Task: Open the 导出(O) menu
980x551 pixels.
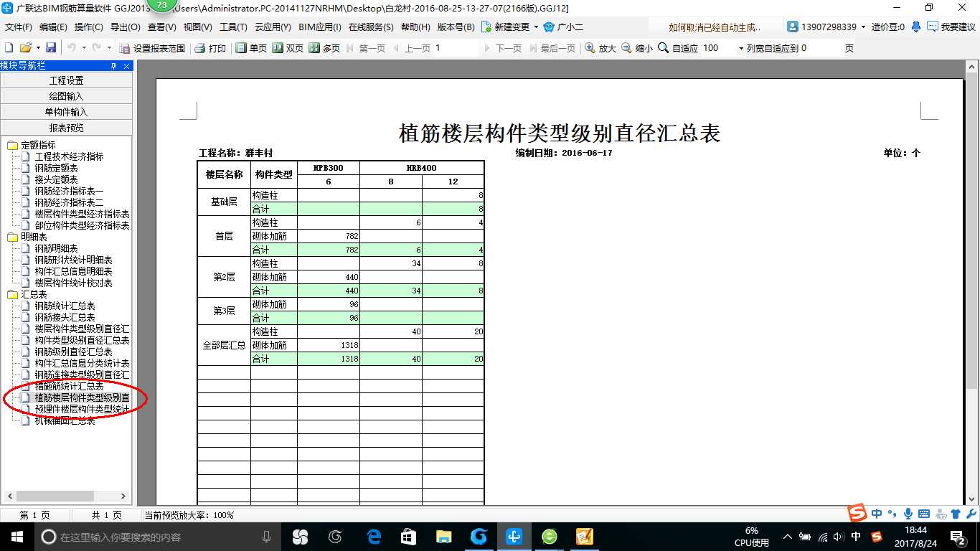Action: (125, 27)
